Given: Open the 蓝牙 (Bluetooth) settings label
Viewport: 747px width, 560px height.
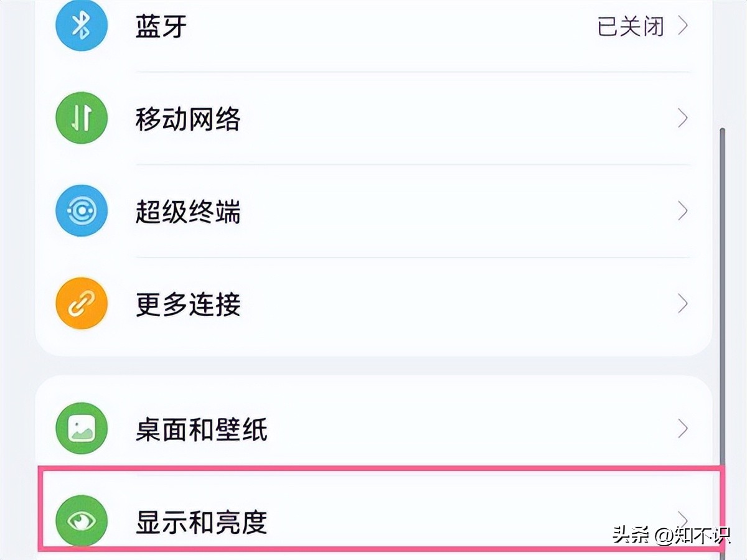Looking at the screenshot, I should tap(161, 27).
